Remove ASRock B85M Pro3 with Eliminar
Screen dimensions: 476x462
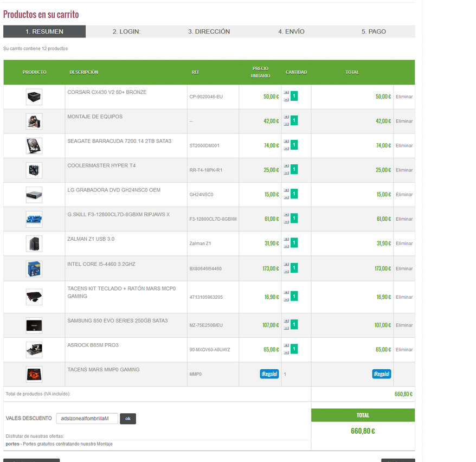click(x=404, y=350)
